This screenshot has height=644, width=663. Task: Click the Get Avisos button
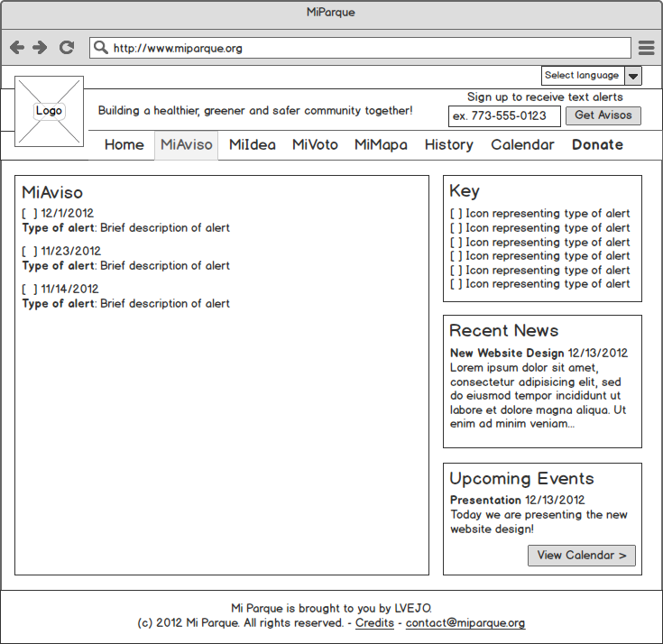(x=603, y=115)
